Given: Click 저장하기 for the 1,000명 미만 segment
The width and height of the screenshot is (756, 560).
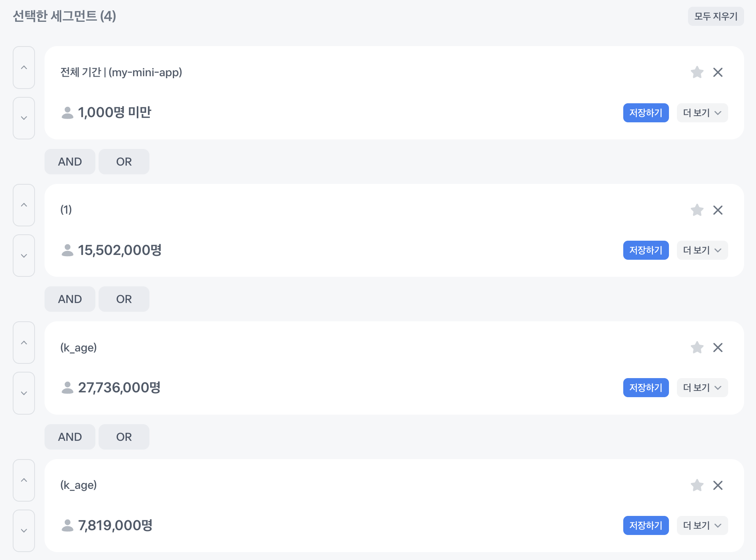Looking at the screenshot, I should 646,113.
